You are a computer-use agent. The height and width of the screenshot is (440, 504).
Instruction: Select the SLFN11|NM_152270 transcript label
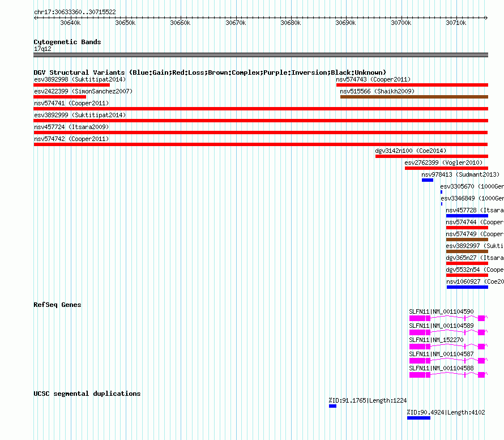coord(436,340)
